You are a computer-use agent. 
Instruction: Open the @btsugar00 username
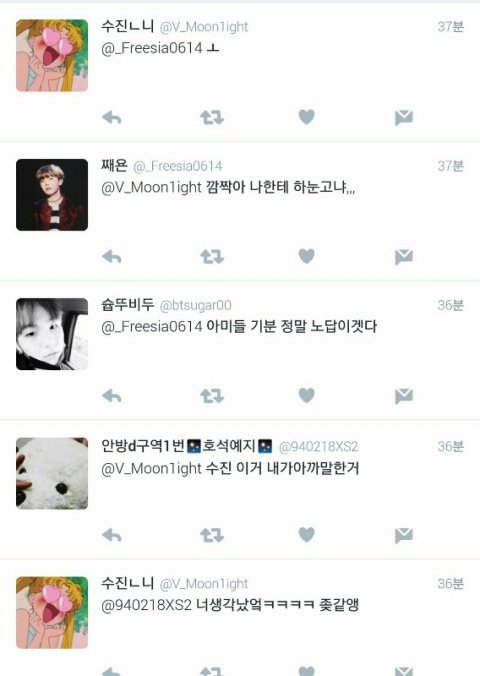(195, 306)
